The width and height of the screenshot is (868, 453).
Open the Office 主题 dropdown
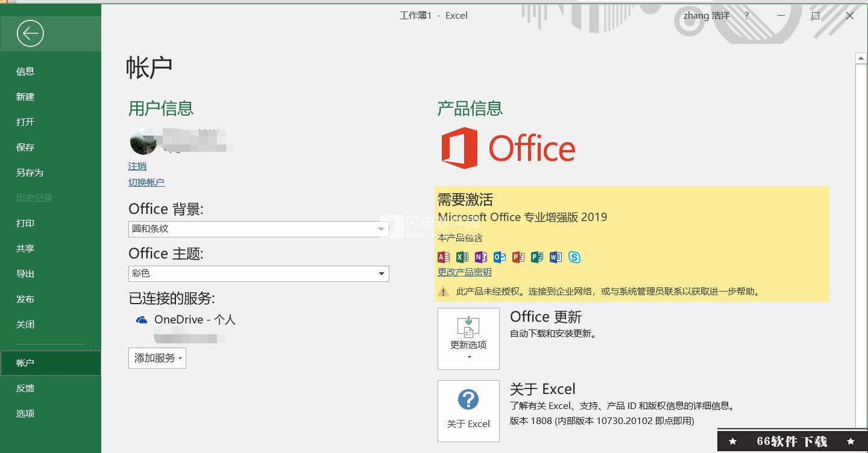click(x=259, y=273)
